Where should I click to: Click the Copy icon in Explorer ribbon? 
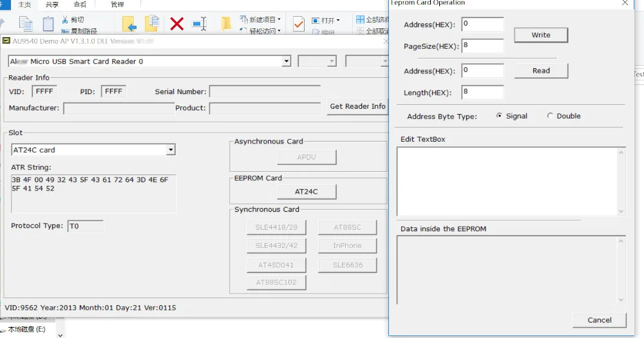[x=26, y=24]
